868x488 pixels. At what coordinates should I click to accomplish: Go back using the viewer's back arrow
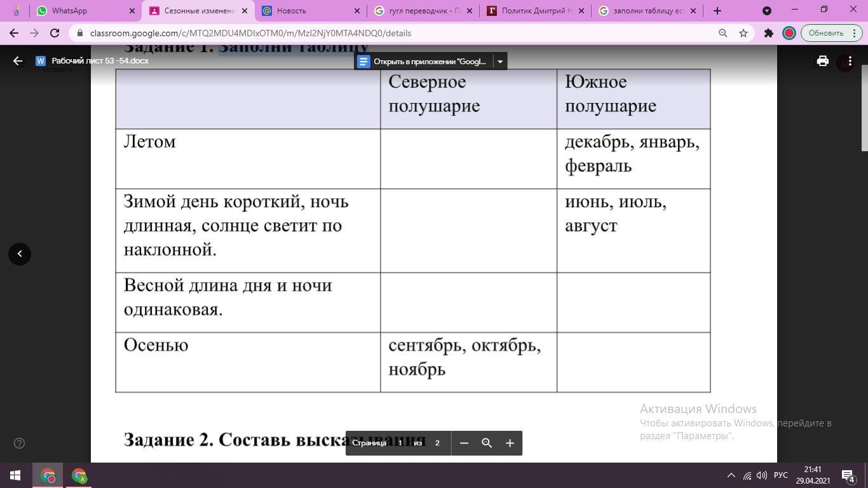click(x=18, y=61)
